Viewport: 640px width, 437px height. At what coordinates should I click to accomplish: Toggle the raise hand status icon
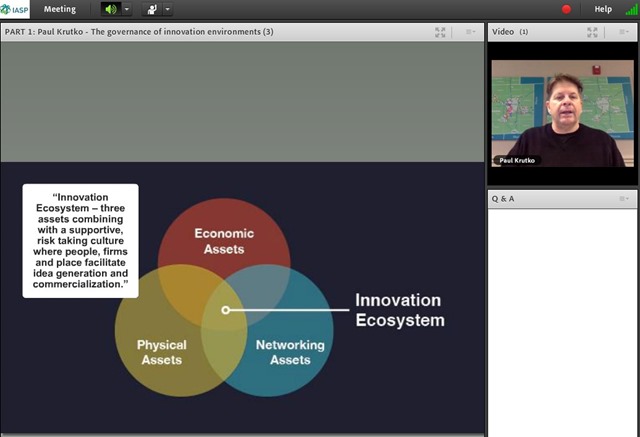pyautogui.click(x=152, y=9)
